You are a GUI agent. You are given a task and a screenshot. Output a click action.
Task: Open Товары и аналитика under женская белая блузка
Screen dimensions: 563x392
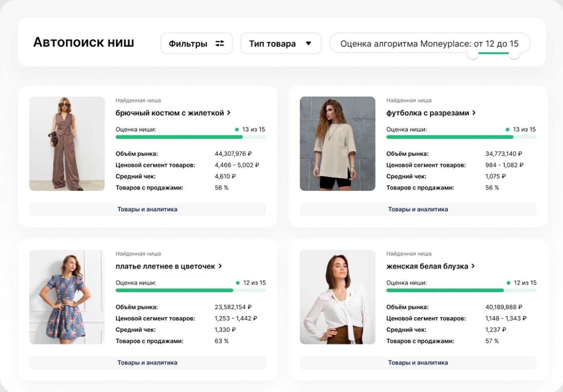pyautogui.click(x=418, y=363)
